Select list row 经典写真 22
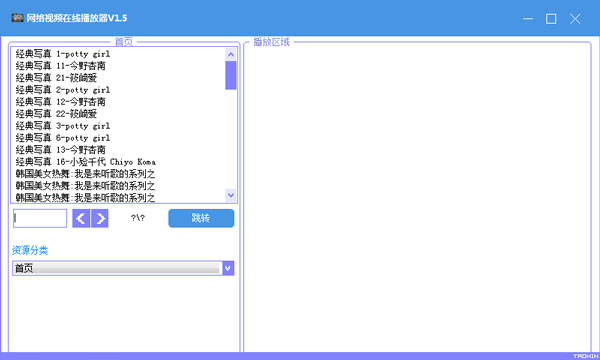The width and height of the screenshot is (600, 360). [56, 114]
